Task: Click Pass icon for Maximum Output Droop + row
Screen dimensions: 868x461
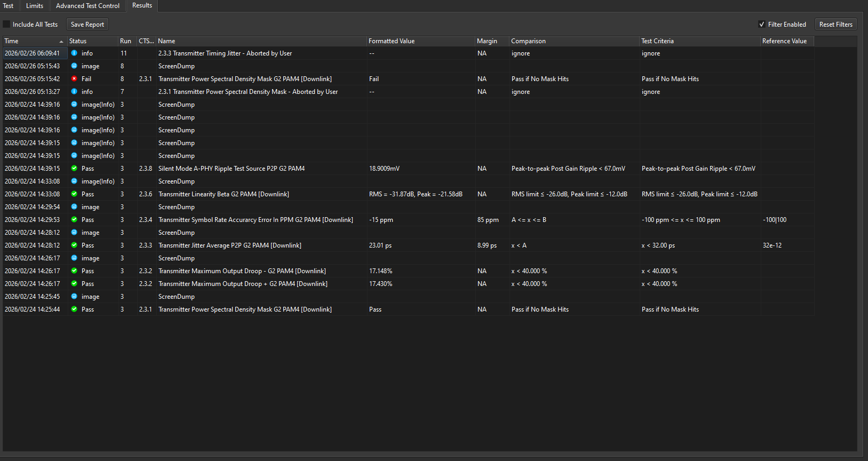Action: (74, 284)
